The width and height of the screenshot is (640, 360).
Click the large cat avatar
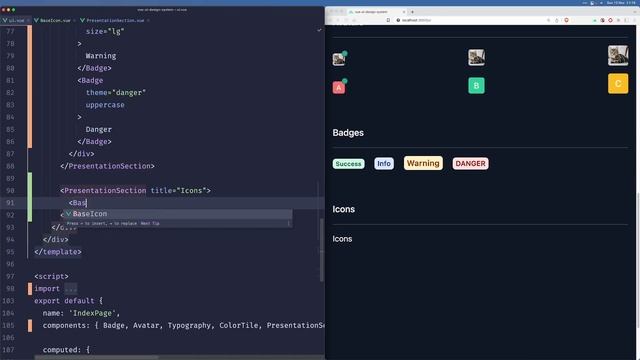click(x=618, y=56)
